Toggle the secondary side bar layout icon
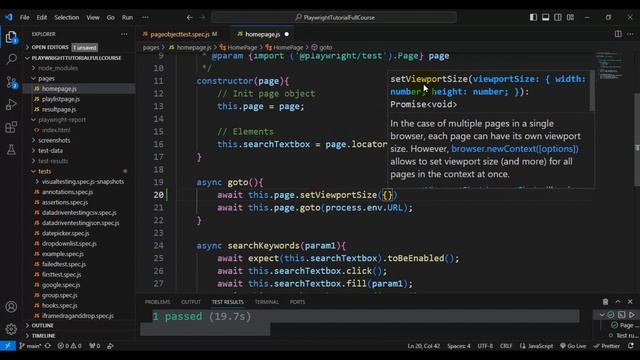 [558, 17]
